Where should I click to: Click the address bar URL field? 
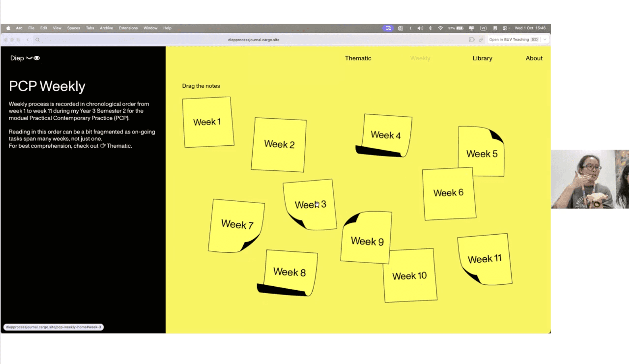tap(253, 40)
